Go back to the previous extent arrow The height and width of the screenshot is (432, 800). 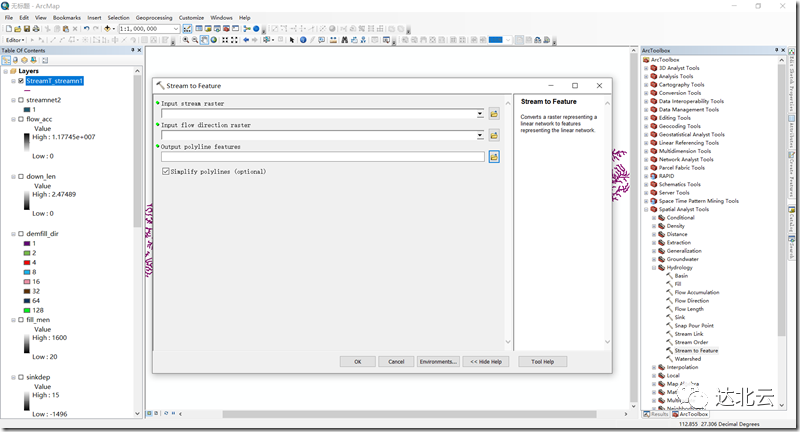[x=246, y=40]
